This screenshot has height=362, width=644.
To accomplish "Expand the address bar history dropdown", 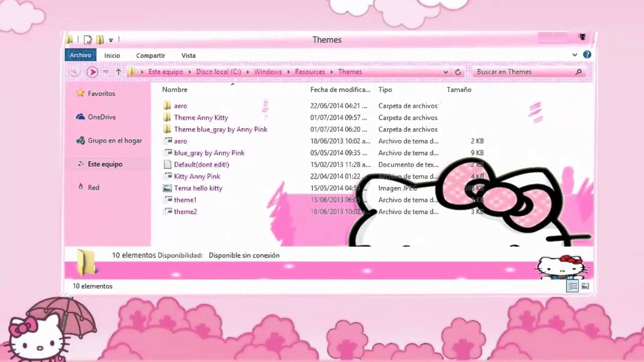I will click(446, 72).
